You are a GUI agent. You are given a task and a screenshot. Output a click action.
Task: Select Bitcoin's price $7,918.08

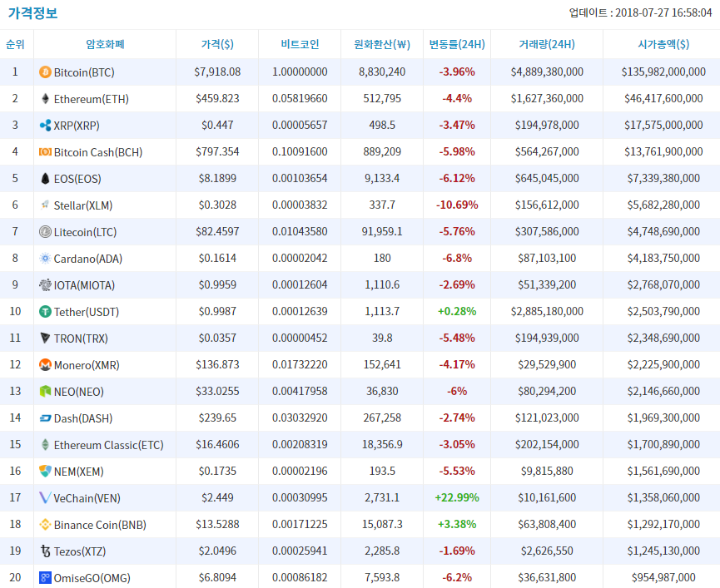click(x=217, y=72)
